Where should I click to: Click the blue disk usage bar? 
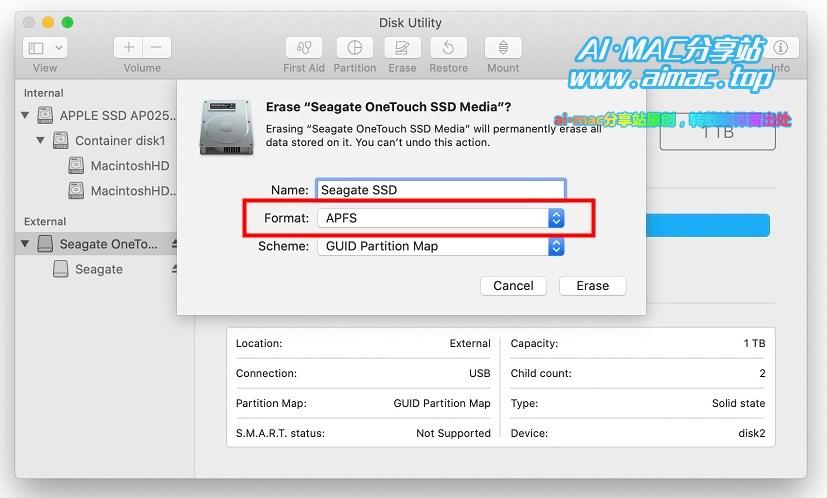coord(708,225)
